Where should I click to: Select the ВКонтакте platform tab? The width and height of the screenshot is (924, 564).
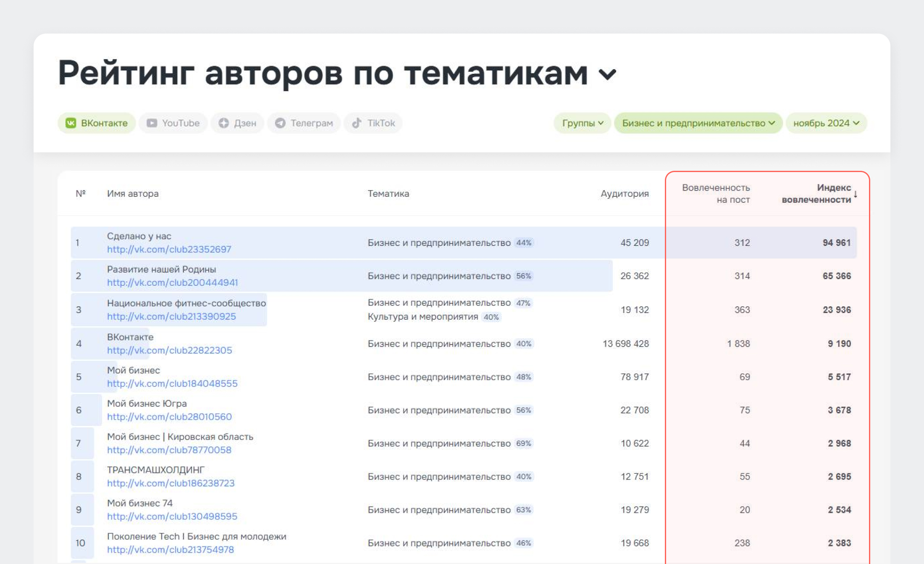(x=97, y=123)
